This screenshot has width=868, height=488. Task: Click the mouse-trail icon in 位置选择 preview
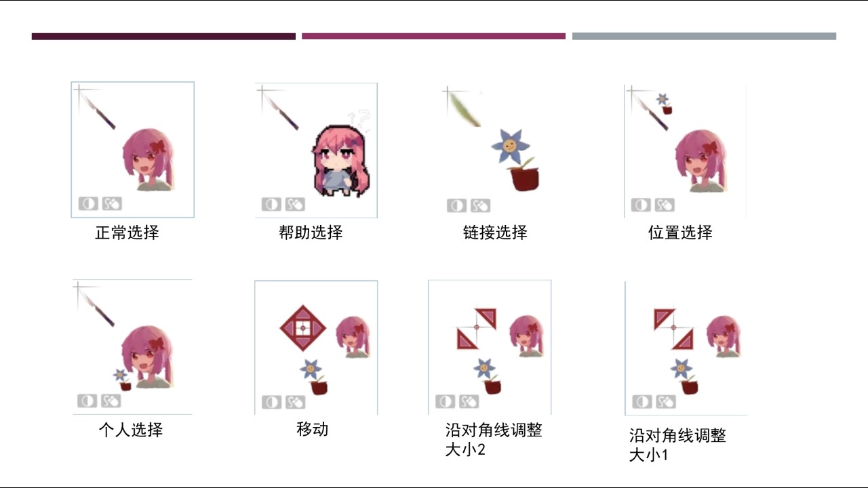(x=664, y=205)
